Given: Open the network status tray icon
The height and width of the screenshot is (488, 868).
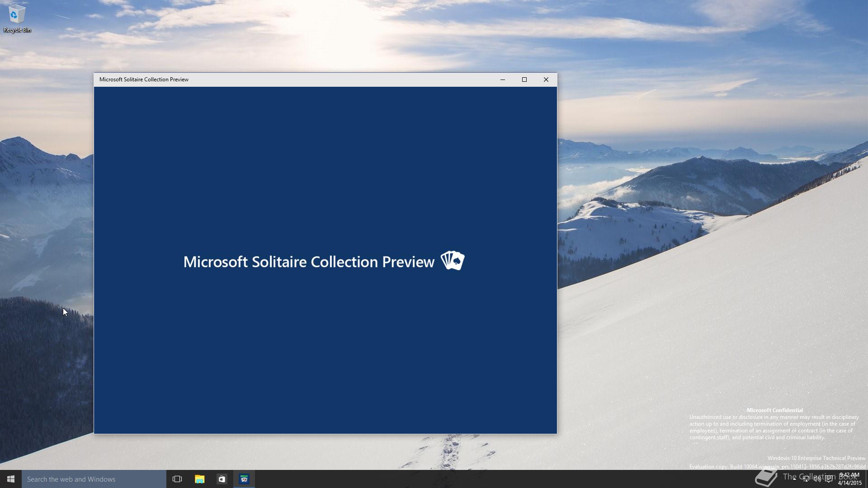Looking at the screenshot, I should 806,479.
